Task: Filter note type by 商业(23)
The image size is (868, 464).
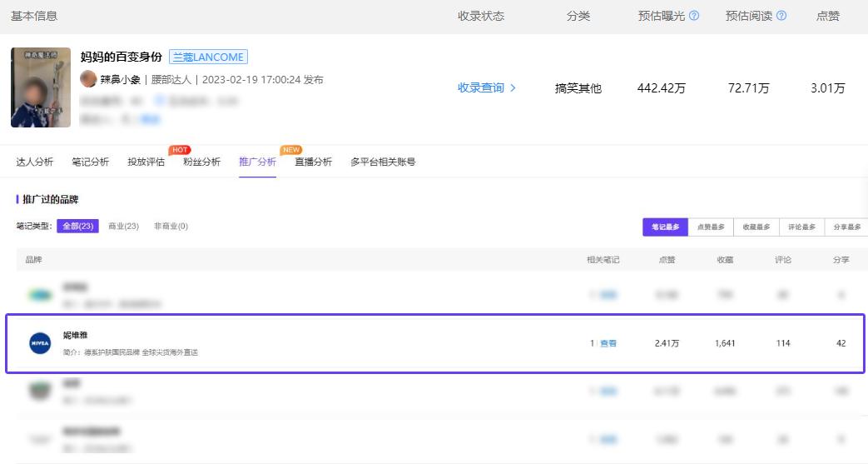Action: point(123,227)
